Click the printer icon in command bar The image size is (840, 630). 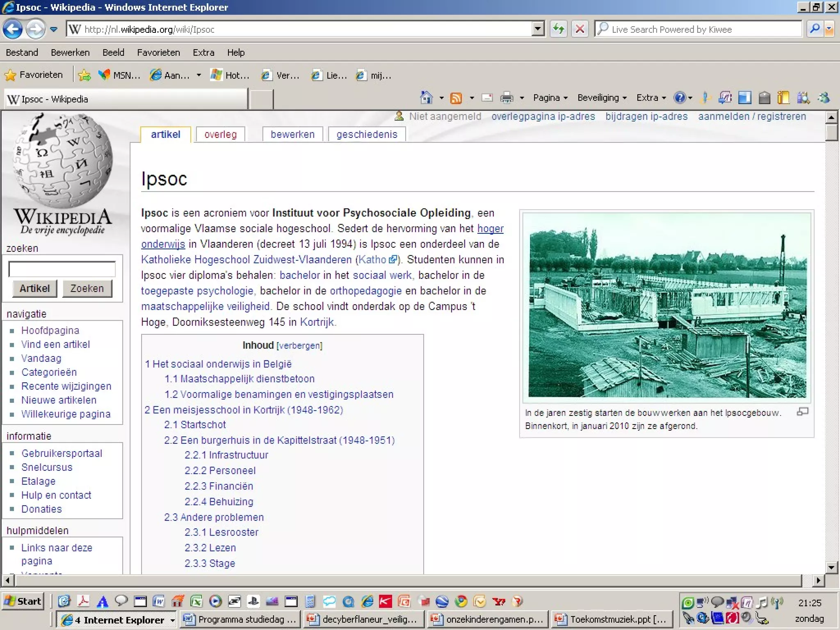[x=507, y=98]
